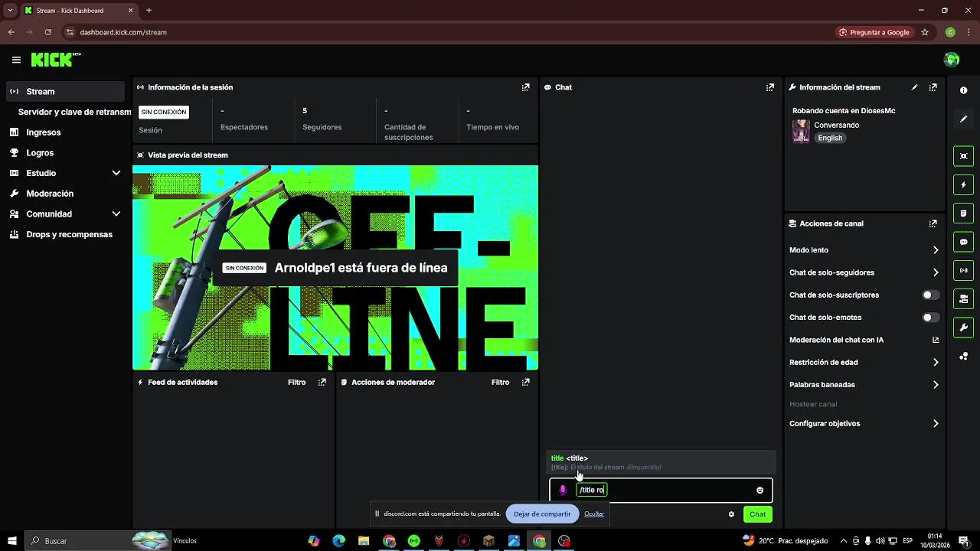This screenshot has width=980, height=551.
Task: Click the chat input field containing /title ro
Action: (x=661, y=490)
